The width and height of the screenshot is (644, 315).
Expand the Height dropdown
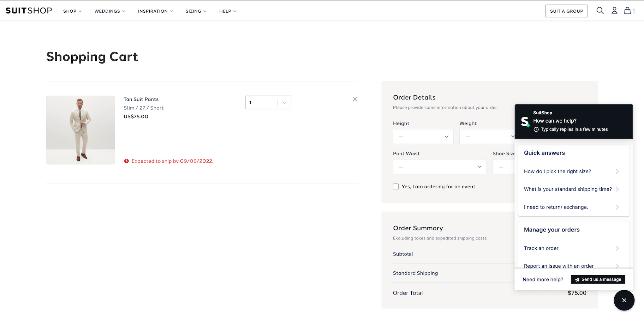pyautogui.click(x=423, y=137)
